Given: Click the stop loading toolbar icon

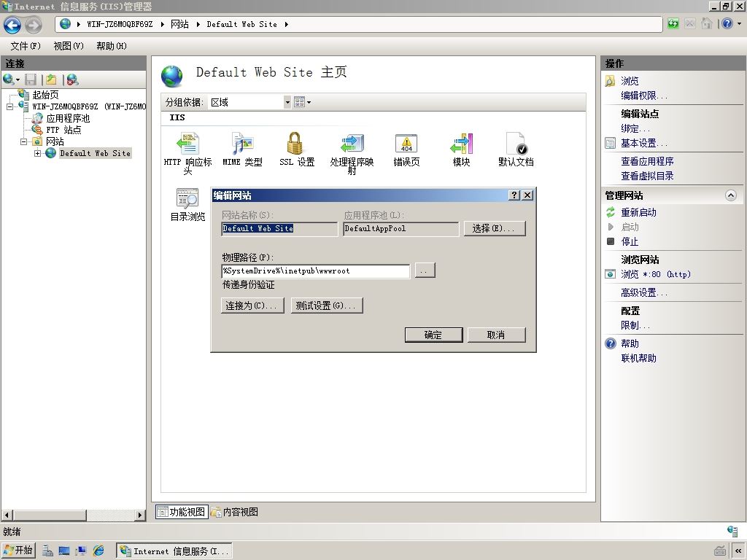Looking at the screenshot, I should [690, 24].
